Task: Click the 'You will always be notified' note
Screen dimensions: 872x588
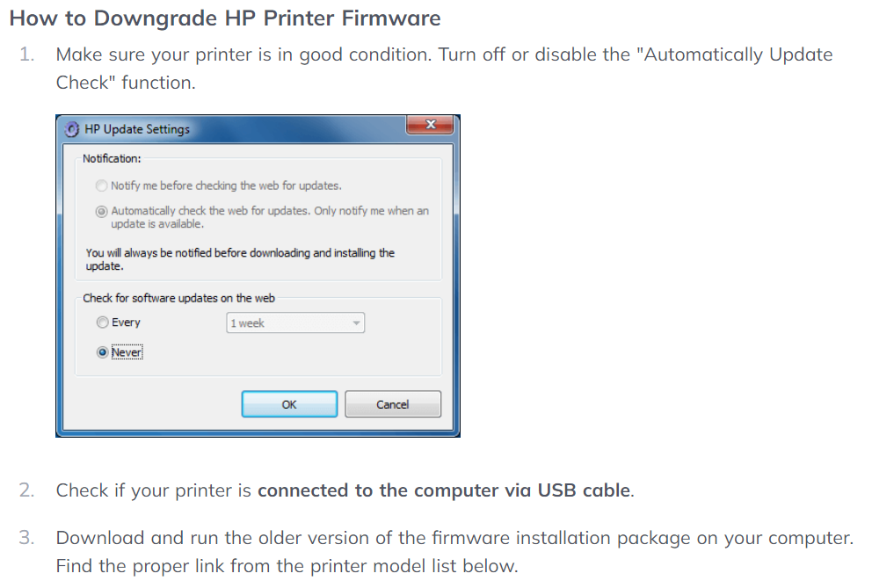Action: click(x=240, y=259)
